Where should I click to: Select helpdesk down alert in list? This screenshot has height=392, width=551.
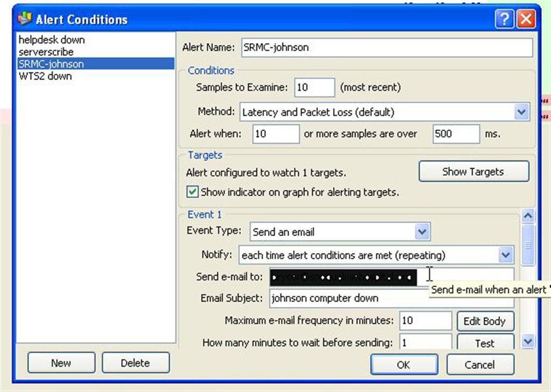click(52, 40)
